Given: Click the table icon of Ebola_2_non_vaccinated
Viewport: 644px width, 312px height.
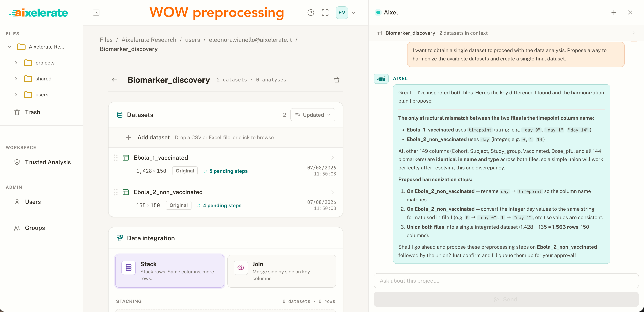Looking at the screenshot, I should [126, 192].
